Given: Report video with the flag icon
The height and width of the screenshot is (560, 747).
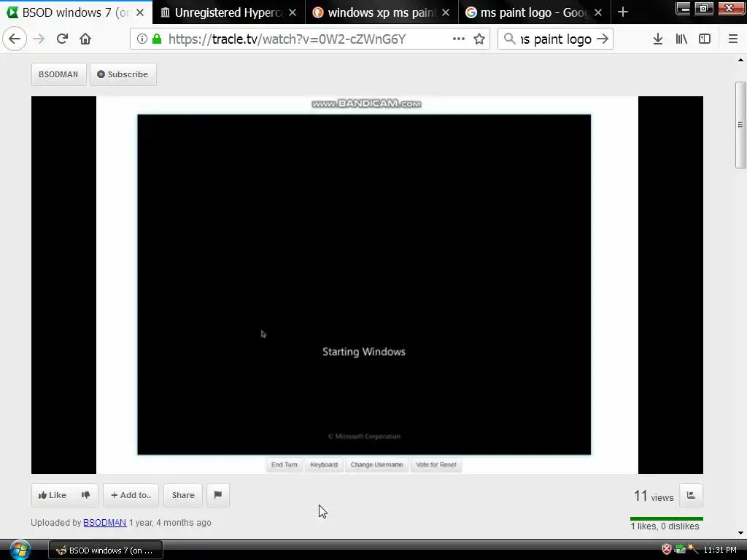Looking at the screenshot, I should tap(218, 495).
